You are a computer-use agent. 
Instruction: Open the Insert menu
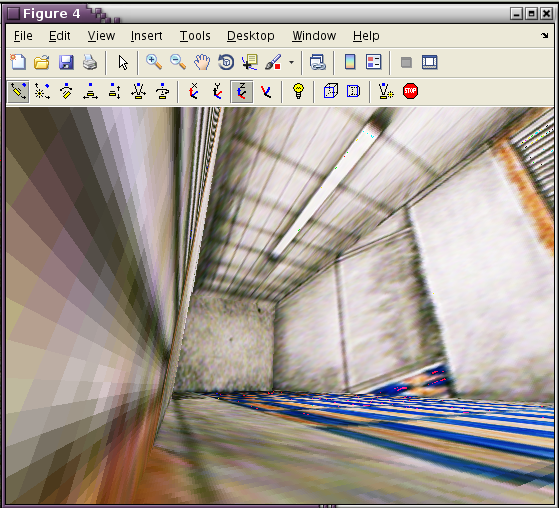[147, 36]
